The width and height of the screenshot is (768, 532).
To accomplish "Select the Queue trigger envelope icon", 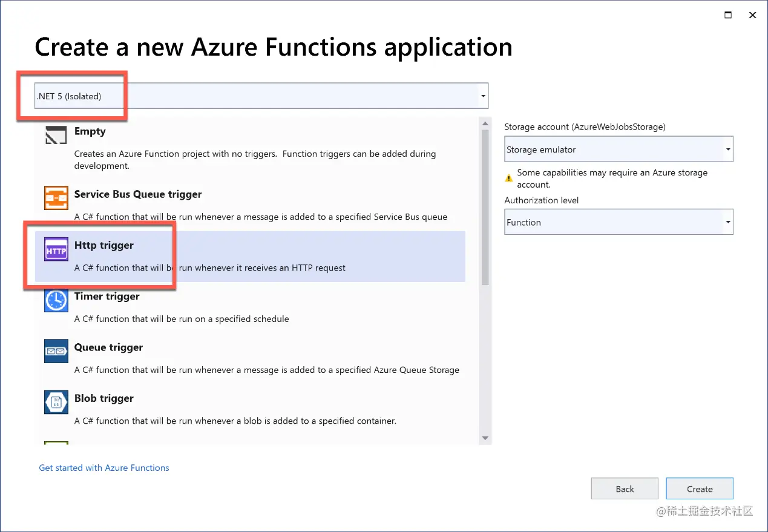I will coord(56,351).
